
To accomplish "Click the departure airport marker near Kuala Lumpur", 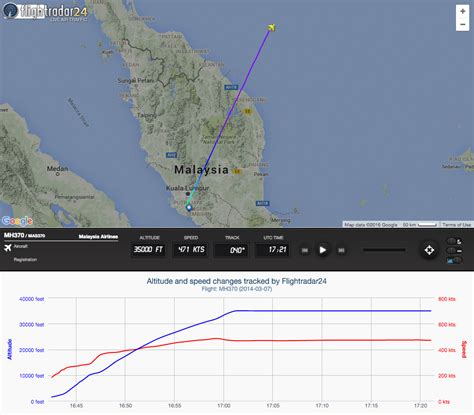I will pyautogui.click(x=189, y=208).
